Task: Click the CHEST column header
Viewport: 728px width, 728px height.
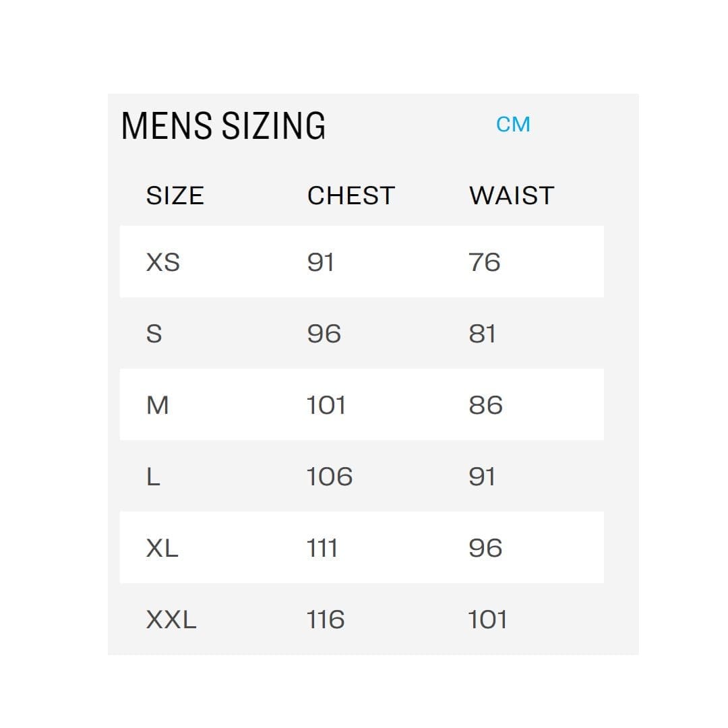Action: pyautogui.click(x=351, y=196)
